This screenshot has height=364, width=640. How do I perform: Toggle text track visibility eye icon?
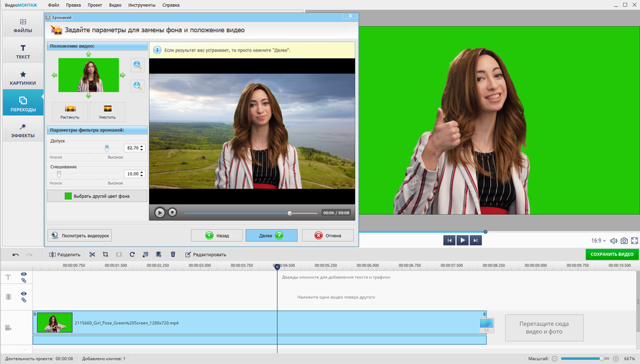click(x=24, y=274)
